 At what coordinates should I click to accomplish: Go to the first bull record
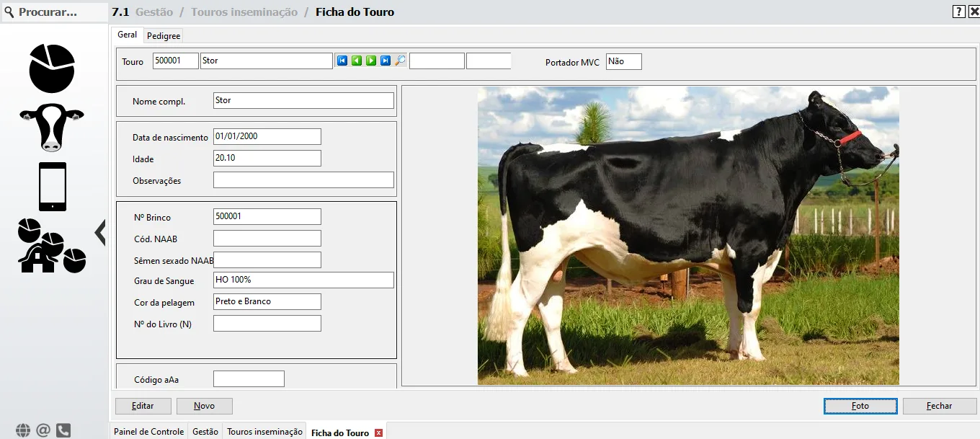(342, 61)
